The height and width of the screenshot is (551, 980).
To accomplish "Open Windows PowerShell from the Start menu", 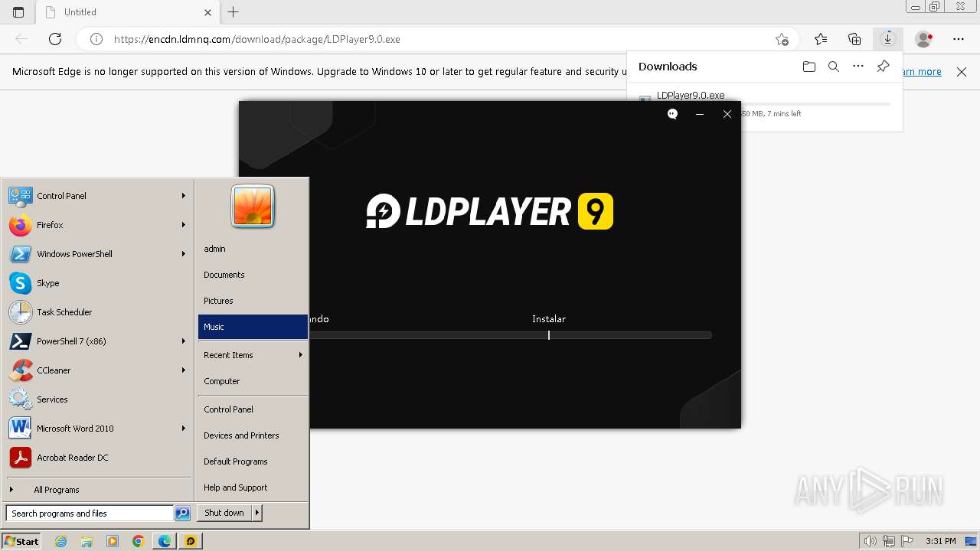I will (97, 254).
